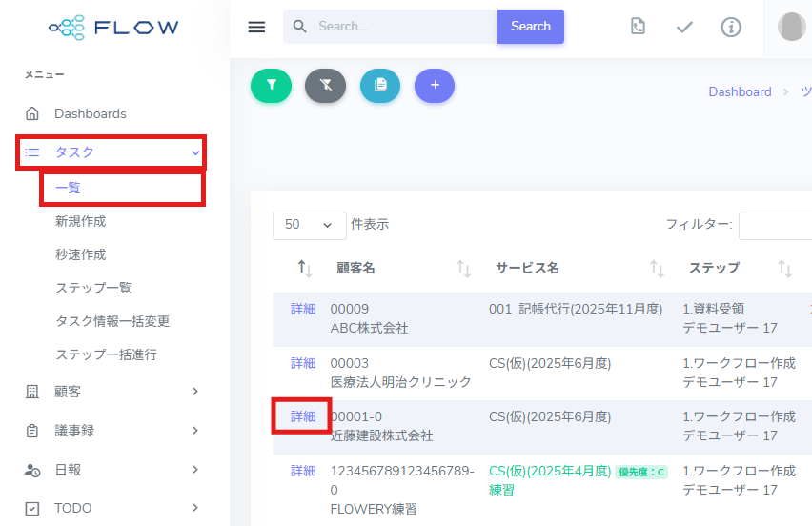The height and width of the screenshot is (526, 812).
Task: Click the Dashboard breadcrumb link
Action: point(740,92)
